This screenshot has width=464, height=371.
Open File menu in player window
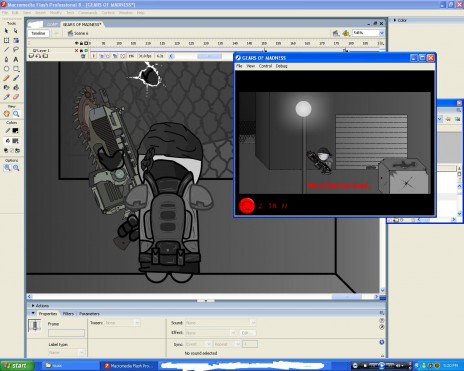point(239,66)
